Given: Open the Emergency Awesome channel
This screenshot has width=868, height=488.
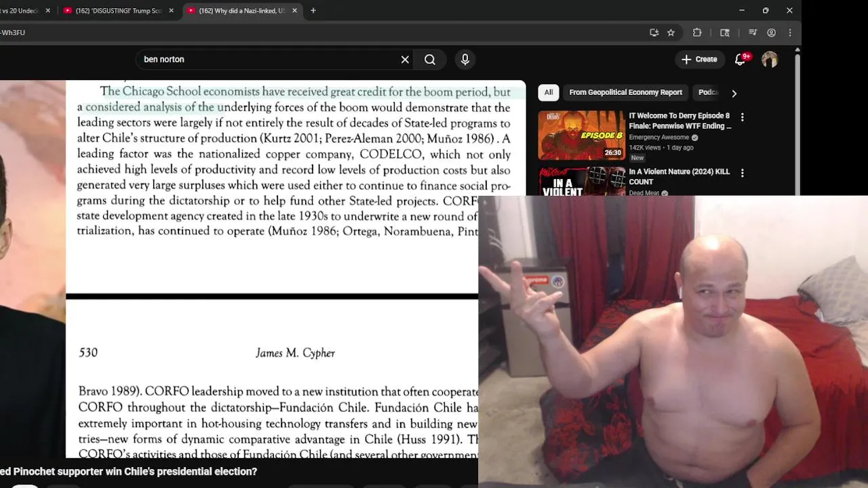Looking at the screenshot, I should (658, 138).
